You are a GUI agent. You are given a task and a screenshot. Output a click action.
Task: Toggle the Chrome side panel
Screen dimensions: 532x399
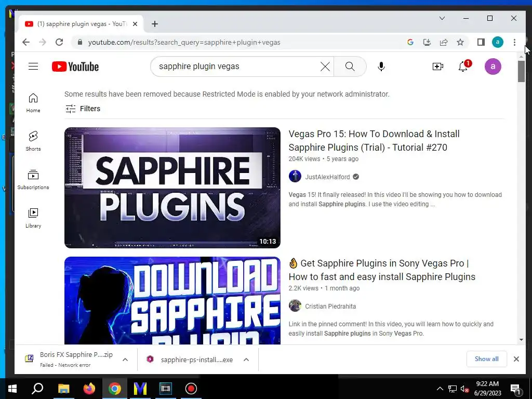coord(481,42)
